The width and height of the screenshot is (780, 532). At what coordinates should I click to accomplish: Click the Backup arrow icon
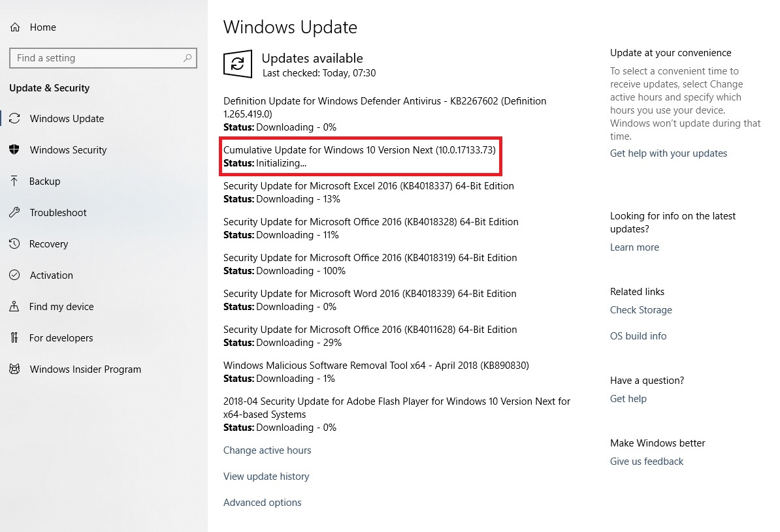point(15,181)
